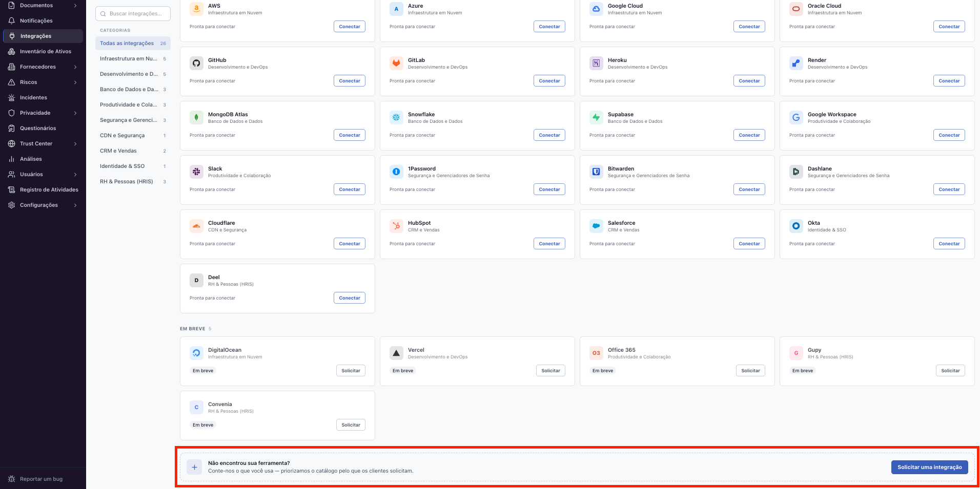Viewport: 980px width, 489px height.
Task: Click the DigitalOcean logo icon
Action: coord(196,353)
